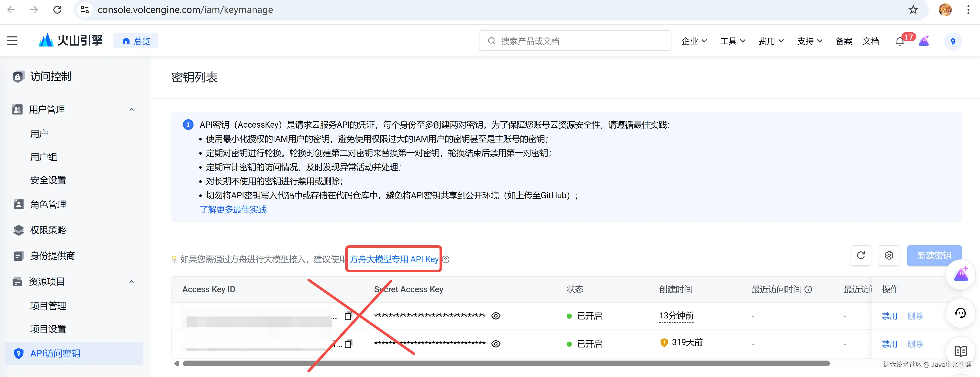980x377 pixels.
Task: Collapse the 资源项目 sidebar section
Action: tap(132, 282)
